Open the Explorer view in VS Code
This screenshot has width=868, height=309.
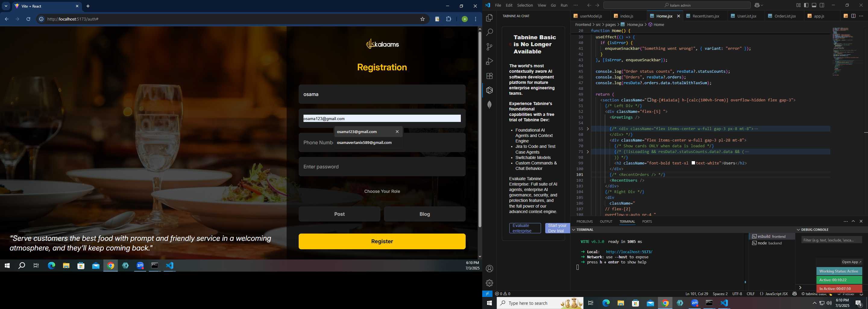[x=489, y=18]
